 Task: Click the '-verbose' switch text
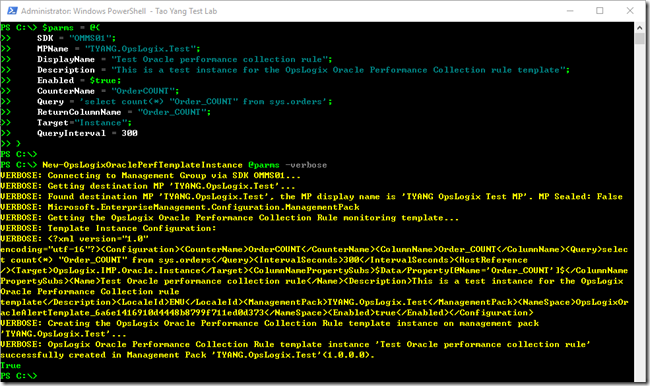click(306, 165)
